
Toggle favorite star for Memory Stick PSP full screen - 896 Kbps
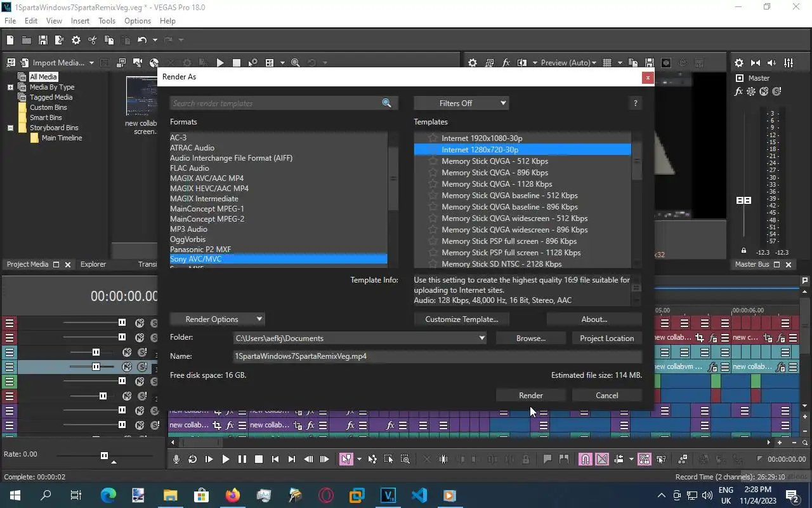tap(433, 241)
